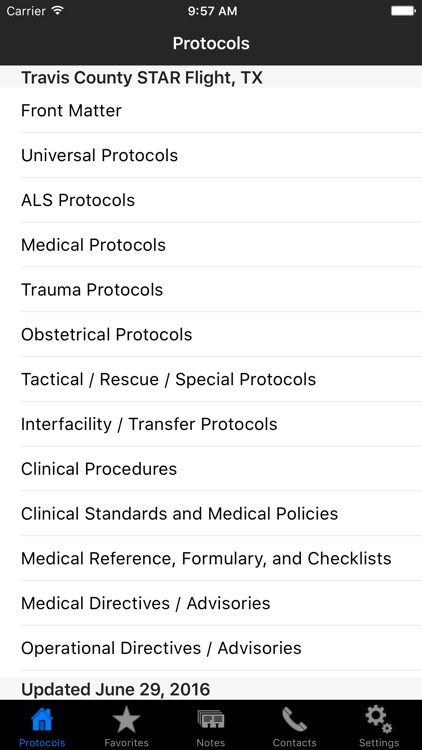Open the Favorites star icon
Viewport: 422px width, 750px height.
point(126,720)
